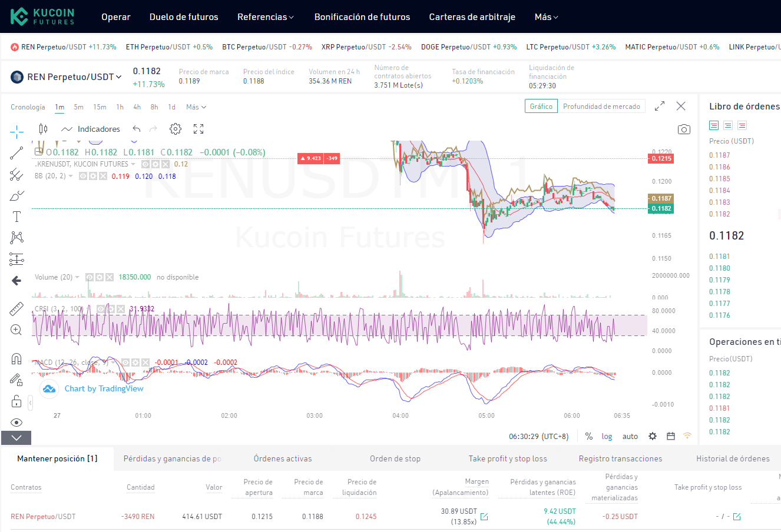Expand the chart panel with diagonal arrows
This screenshot has height=532, width=781.
point(660,106)
